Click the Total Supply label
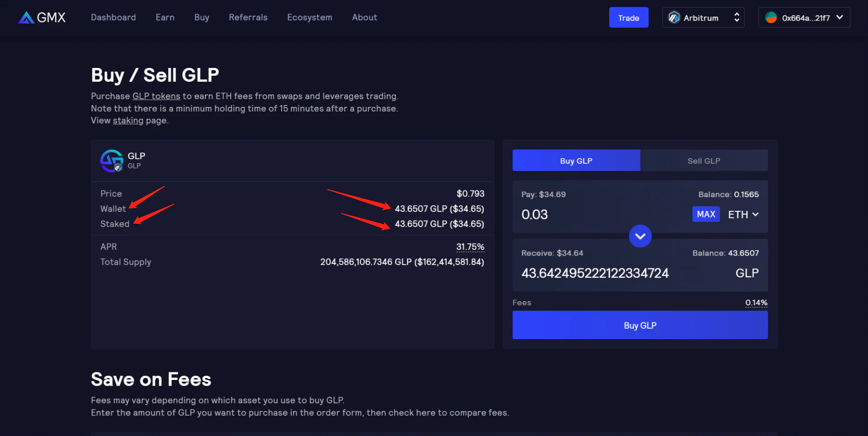 126,262
